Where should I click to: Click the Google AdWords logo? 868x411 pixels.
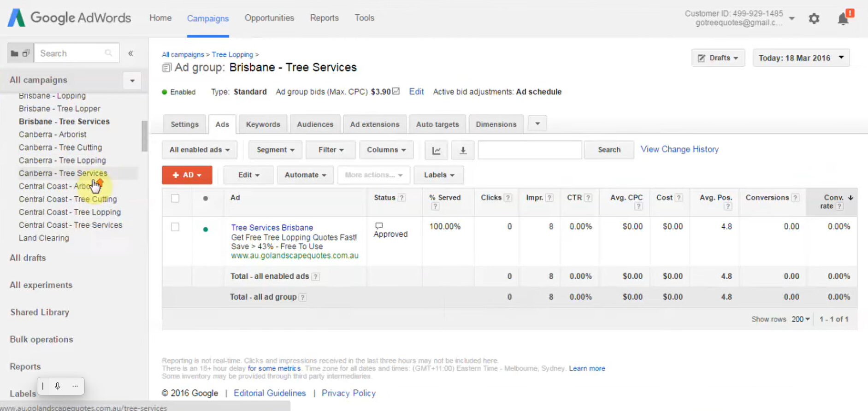click(70, 18)
